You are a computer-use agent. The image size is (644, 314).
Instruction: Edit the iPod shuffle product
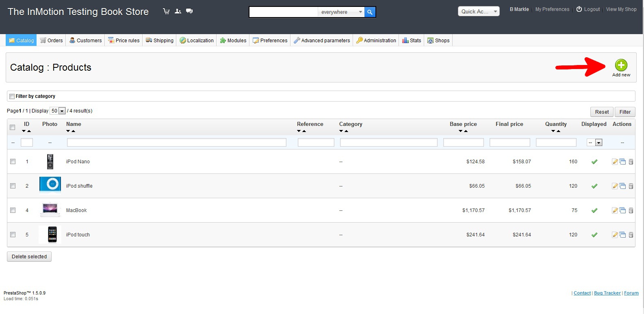[x=615, y=186]
